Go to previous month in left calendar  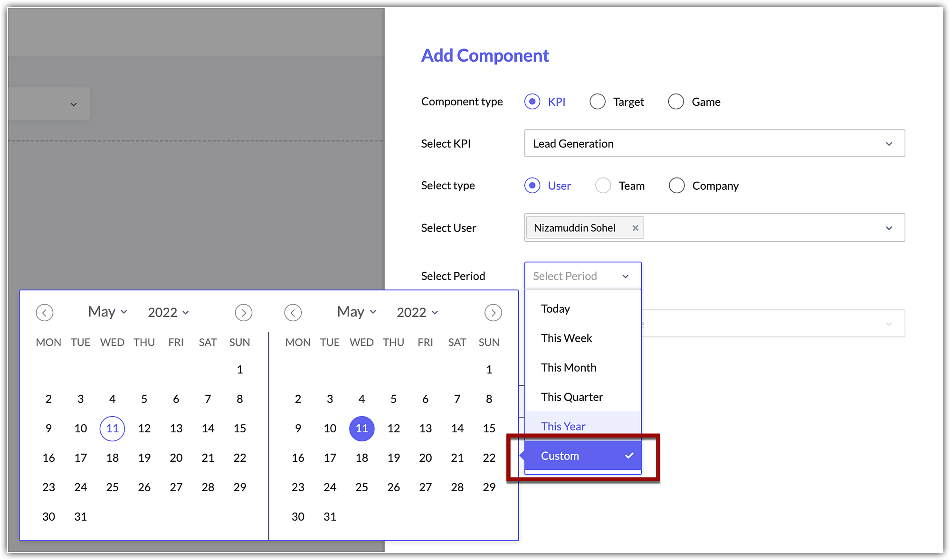click(x=45, y=313)
